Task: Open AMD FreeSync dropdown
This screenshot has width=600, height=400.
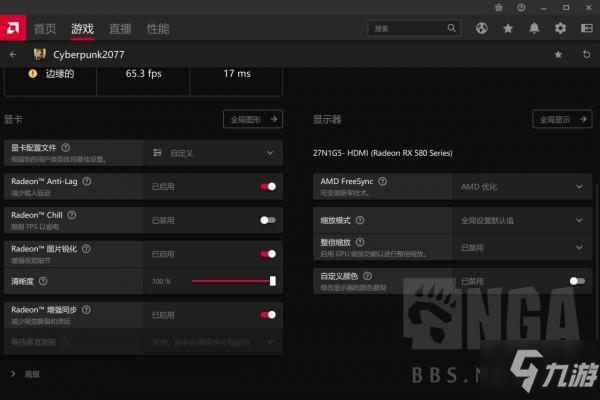Action: coord(522,186)
